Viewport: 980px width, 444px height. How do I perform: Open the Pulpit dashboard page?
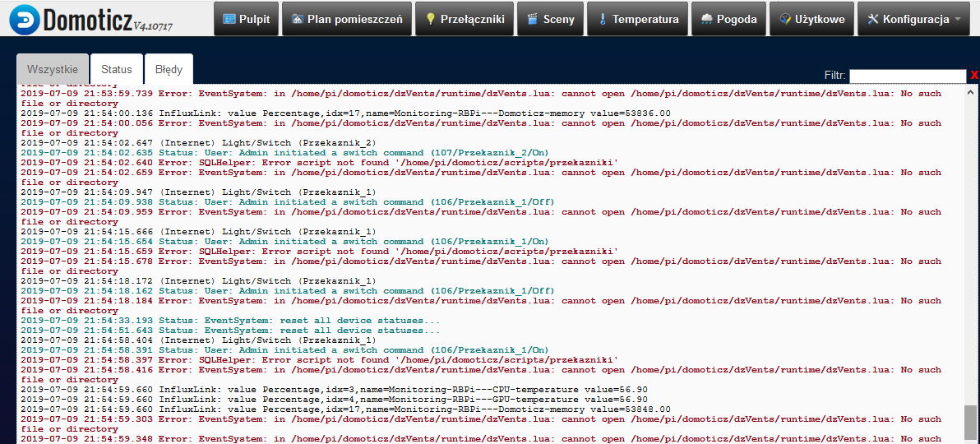(247, 19)
